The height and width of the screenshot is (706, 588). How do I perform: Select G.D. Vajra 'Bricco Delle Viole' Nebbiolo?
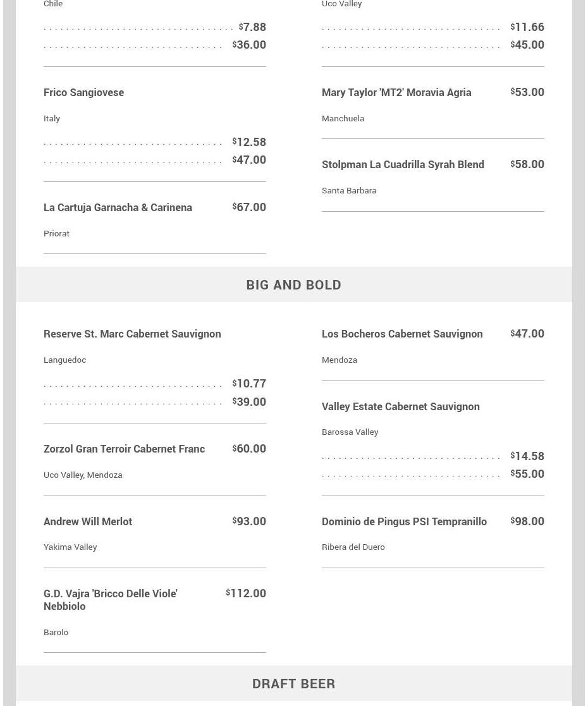click(111, 600)
